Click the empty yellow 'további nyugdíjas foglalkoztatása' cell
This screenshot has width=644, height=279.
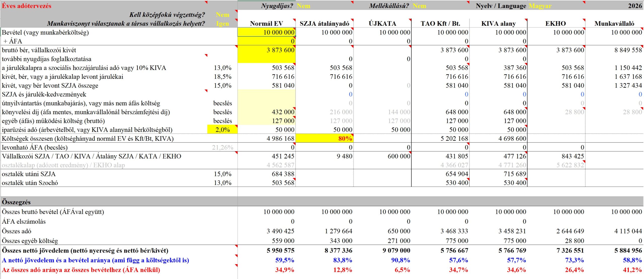[267, 59]
